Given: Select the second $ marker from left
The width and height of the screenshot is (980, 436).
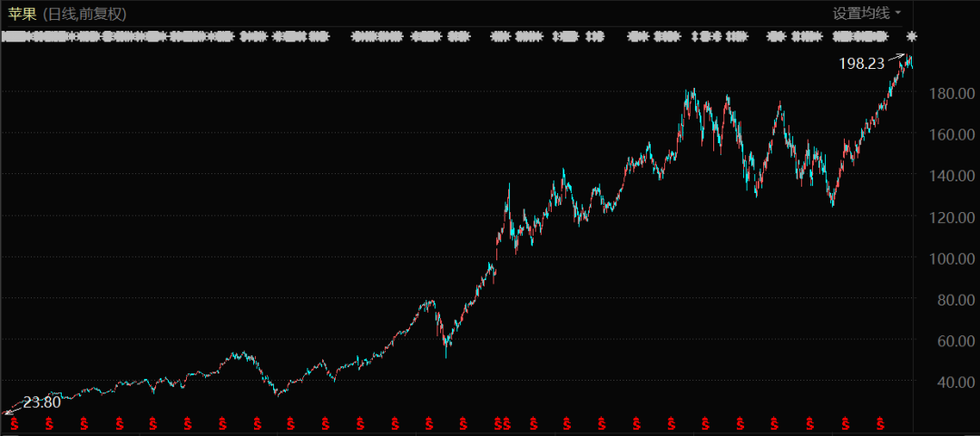Looking at the screenshot, I should pos(49,424).
